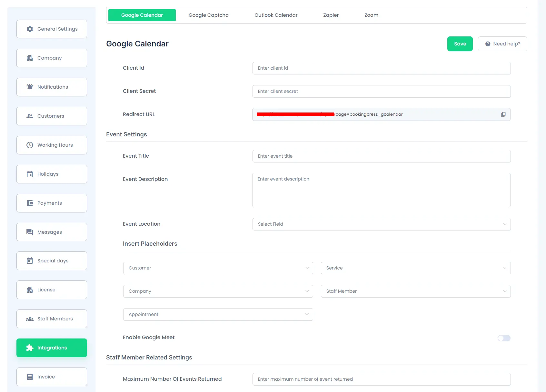546x392 pixels.
Task: Expand the Company placeholder dropdown
Action: click(218, 291)
